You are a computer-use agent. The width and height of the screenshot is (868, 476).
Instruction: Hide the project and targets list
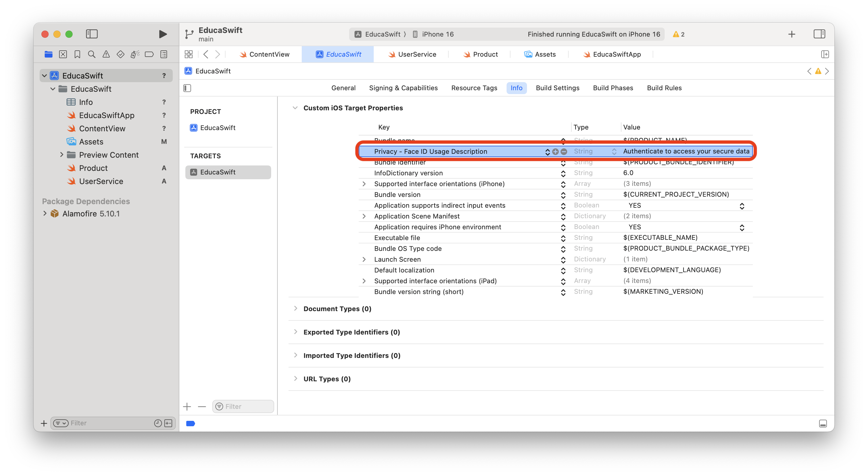(187, 88)
